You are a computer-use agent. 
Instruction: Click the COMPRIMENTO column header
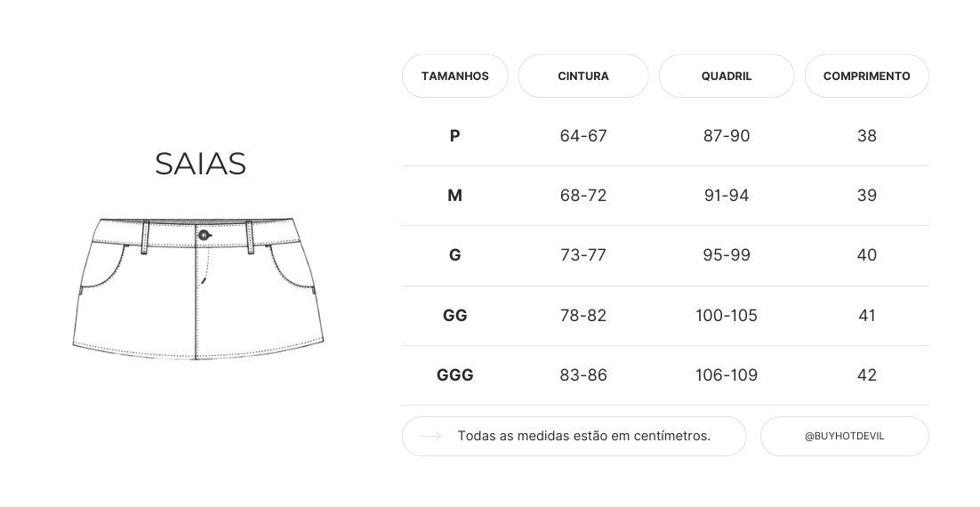[866, 76]
